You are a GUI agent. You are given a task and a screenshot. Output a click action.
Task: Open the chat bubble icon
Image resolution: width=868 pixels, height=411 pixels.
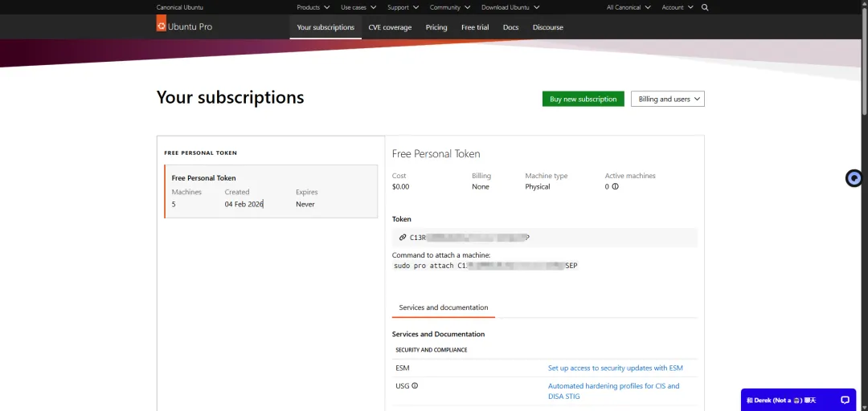click(x=845, y=400)
